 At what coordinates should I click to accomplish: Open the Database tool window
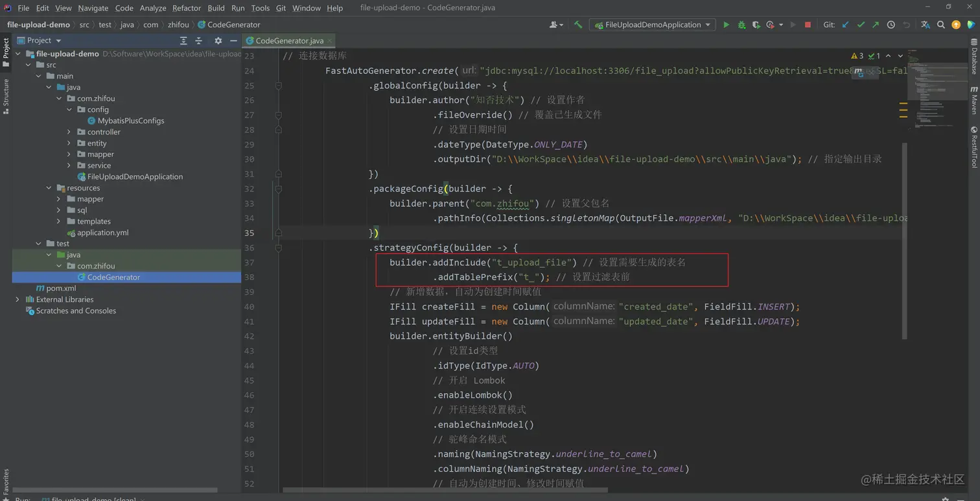(974, 56)
